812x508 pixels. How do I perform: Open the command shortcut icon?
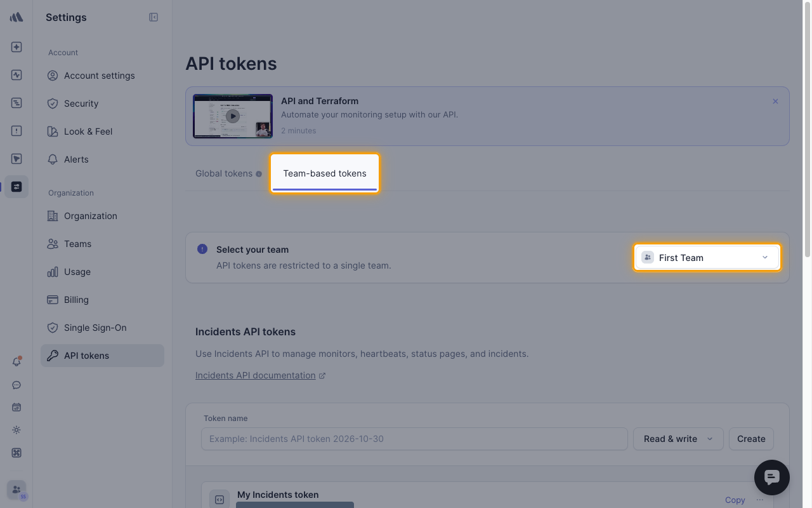coord(16,453)
